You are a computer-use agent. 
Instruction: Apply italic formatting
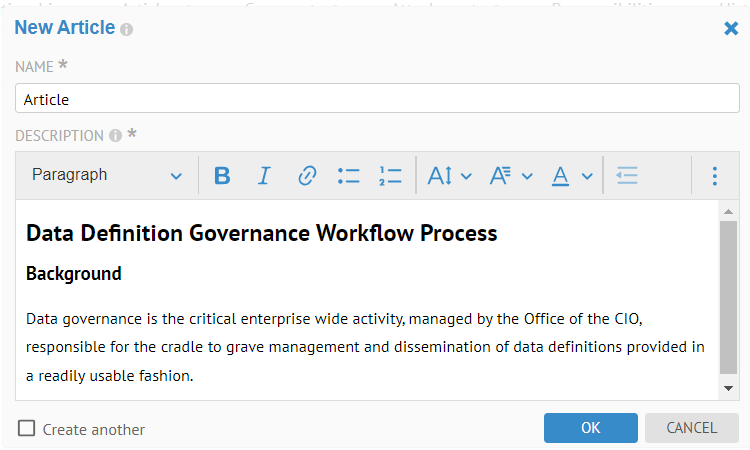click(264, 176)
